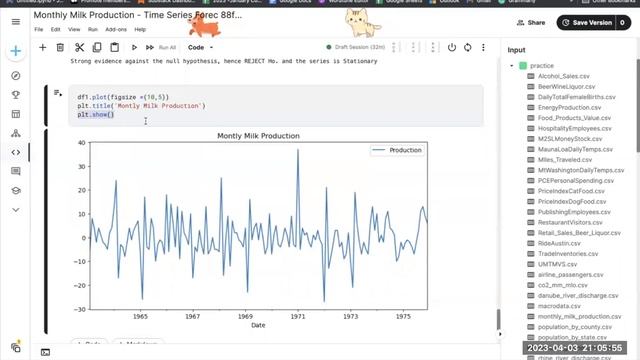Select Miles_Traveled.csv file

(x=564, y=160)
